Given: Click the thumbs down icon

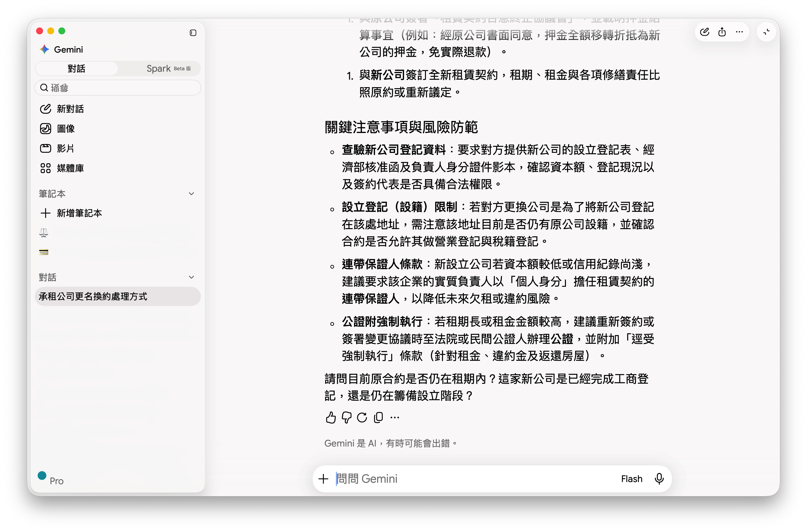Looking at the screenshot, I should [346, 417].
